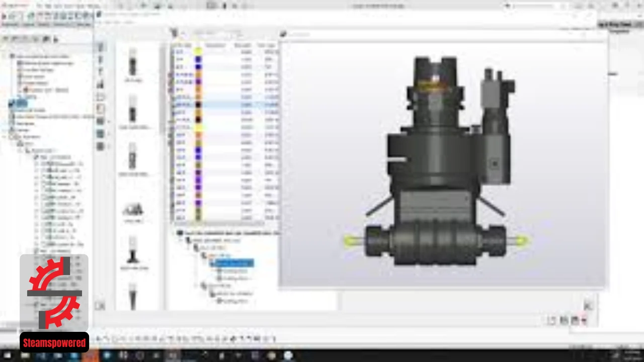Click the teal icon in the vertical toolbar
The height and width of the screenshot is (362, 644).
point(100,134)
